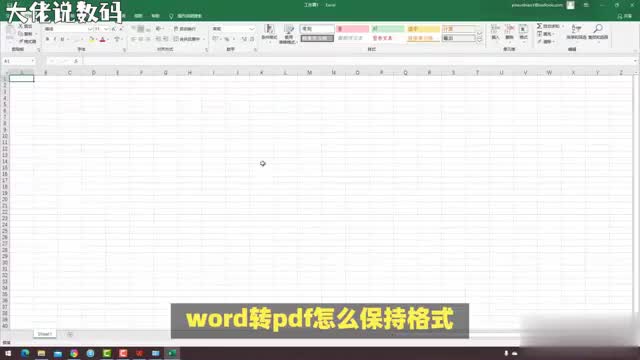Select the yellow Neutral cell style
Viewport: 640px width, 360px height.
[423, 29]
